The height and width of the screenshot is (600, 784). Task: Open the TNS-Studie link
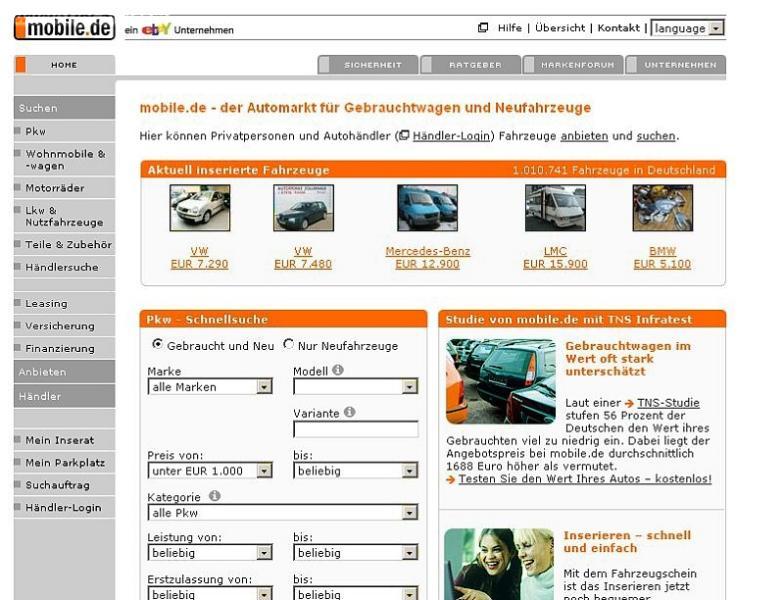click(x=668, y=403)
